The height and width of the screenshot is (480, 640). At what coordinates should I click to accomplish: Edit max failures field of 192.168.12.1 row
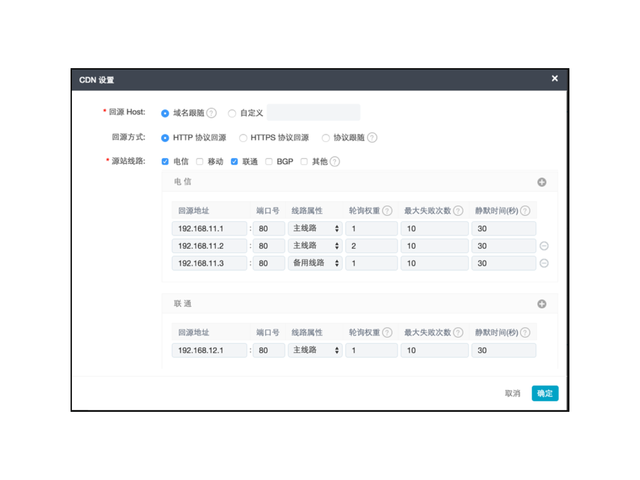(x=435, y=350)
